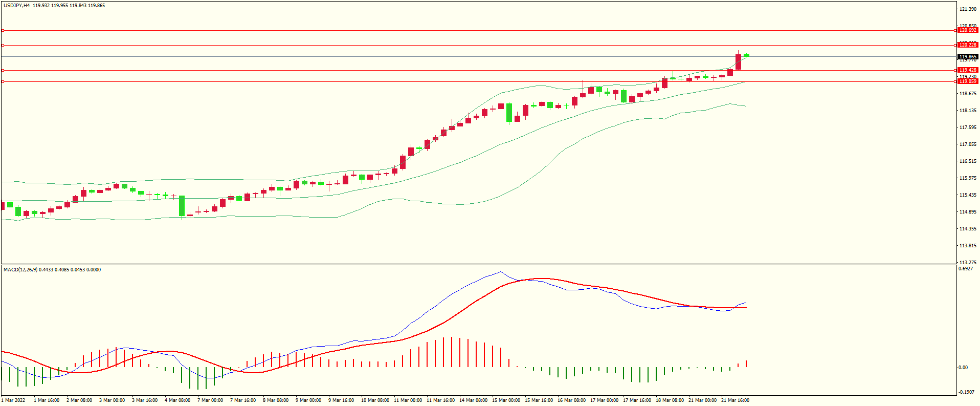Screen dimensions: 980x406
Task: Click the 114.895 price scale value
Action: [968, 212]
